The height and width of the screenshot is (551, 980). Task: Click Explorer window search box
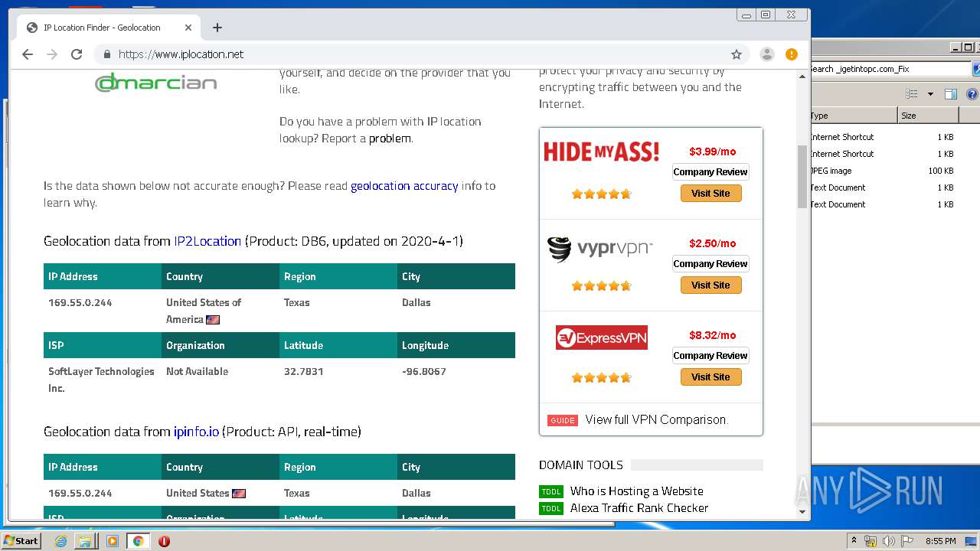[890, 69]
